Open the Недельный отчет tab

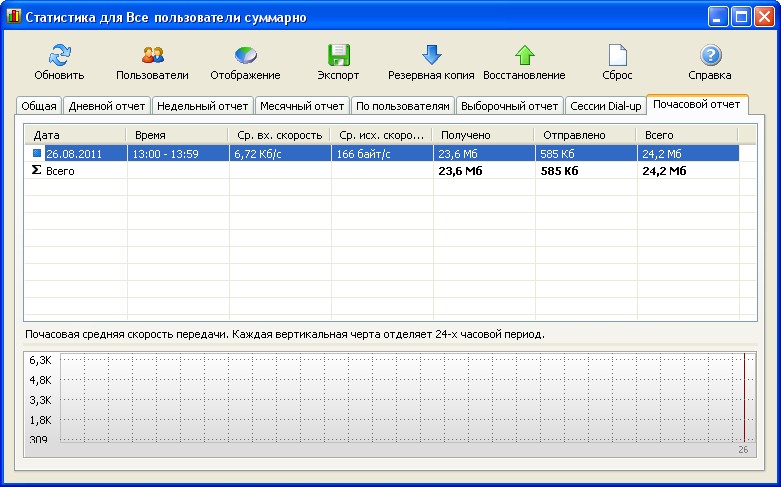click(x=202, y=106)
